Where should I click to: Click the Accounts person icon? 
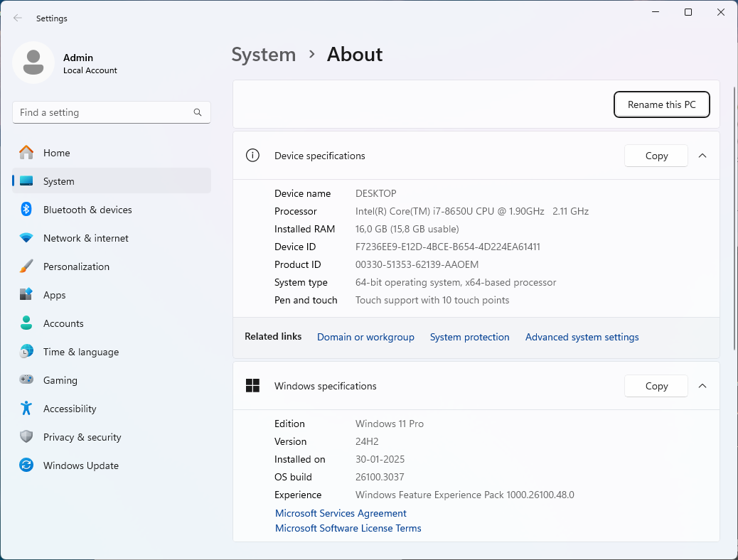(26, 323)
